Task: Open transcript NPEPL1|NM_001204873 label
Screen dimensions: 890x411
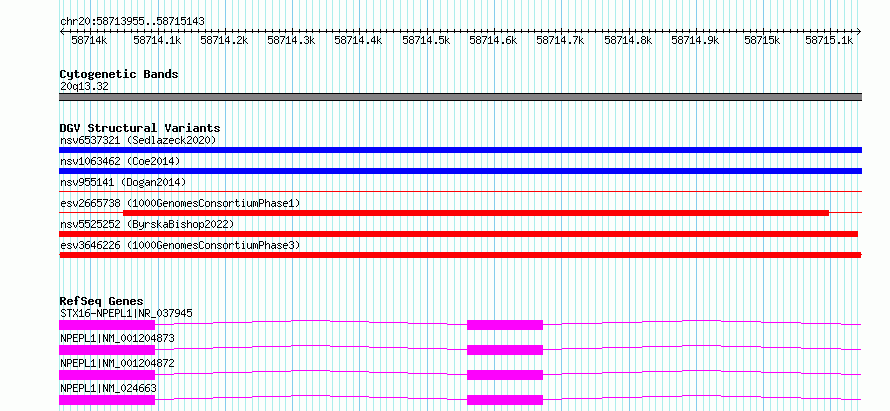Action: pos(117,338)
